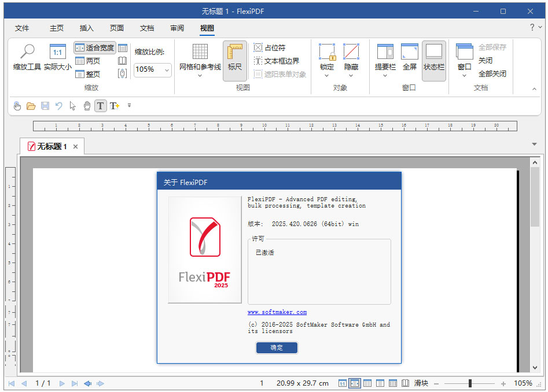This screenshot has width=548, height=392.
Task: Save document with the floppy disk icon
Action: pyautogui.click(x=45, y=106)
